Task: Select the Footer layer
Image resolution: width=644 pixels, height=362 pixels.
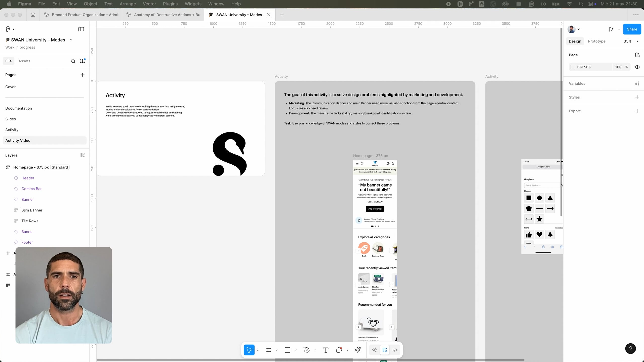Action: pyautogui.click(x=27, y=242)
